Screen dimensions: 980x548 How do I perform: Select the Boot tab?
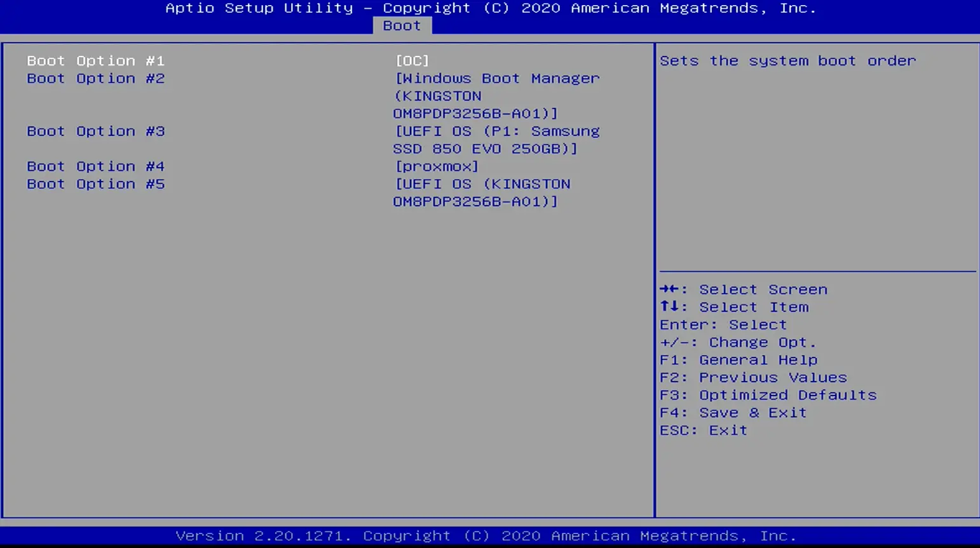pos(402,25)
